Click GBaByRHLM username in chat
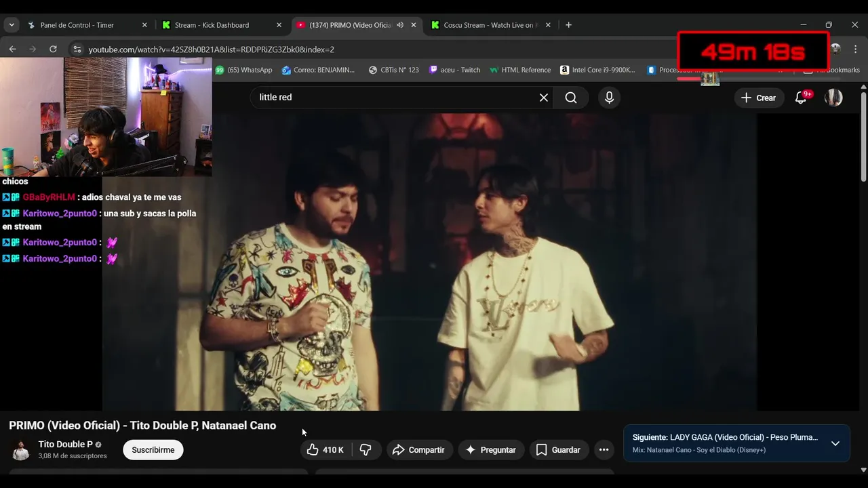Screen dimensions: 868x488 click(x=49, y=197)
